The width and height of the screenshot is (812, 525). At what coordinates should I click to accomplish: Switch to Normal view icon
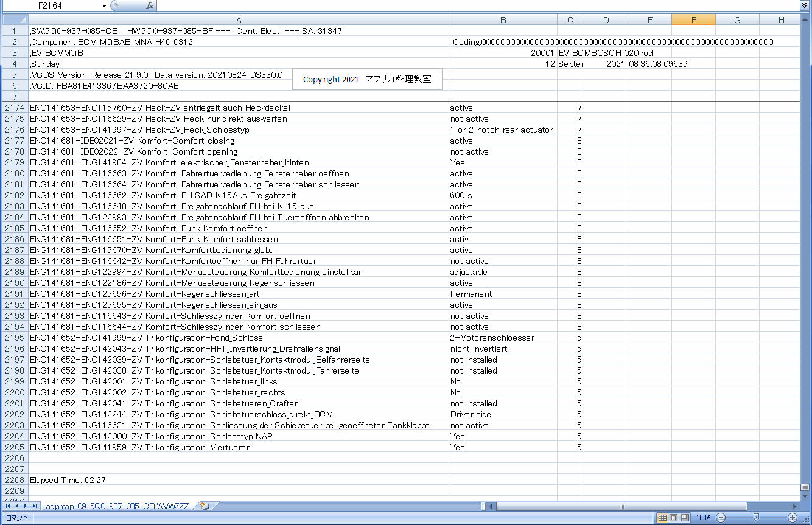click(x=662, y=518)
